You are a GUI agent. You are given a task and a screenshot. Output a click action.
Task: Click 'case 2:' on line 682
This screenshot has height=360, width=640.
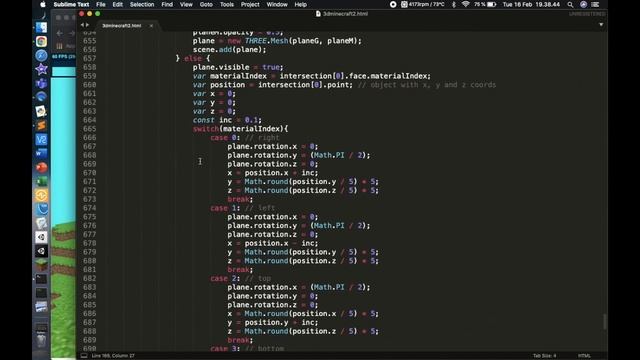(x=225, y=278)
